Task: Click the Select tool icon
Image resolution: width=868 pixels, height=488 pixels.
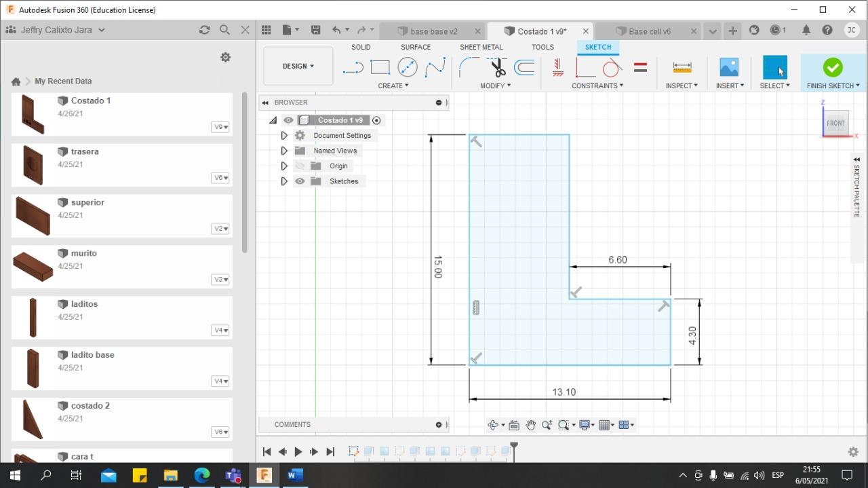Action: [x=774, y=67]
